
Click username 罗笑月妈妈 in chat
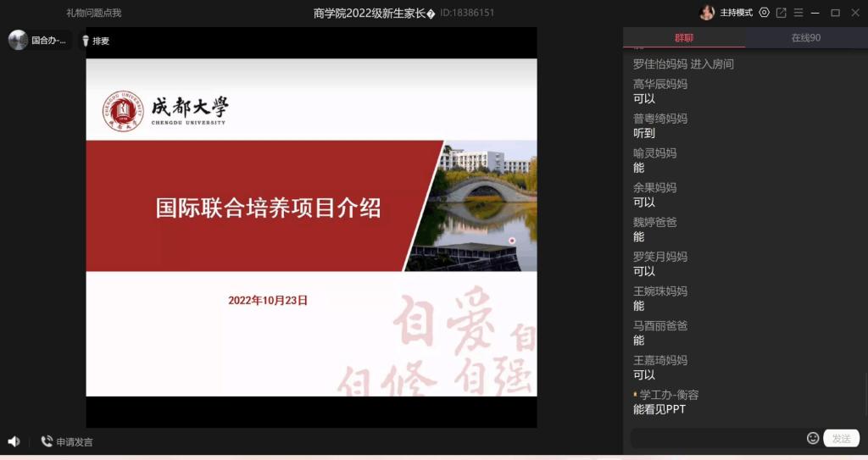pyautogui.click(x=660, y=257)
